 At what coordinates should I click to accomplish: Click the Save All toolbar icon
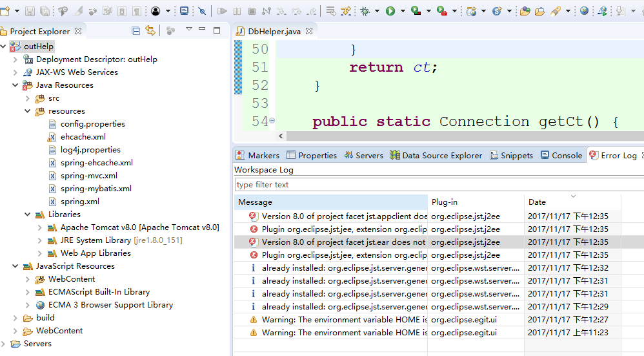[45, 11]
